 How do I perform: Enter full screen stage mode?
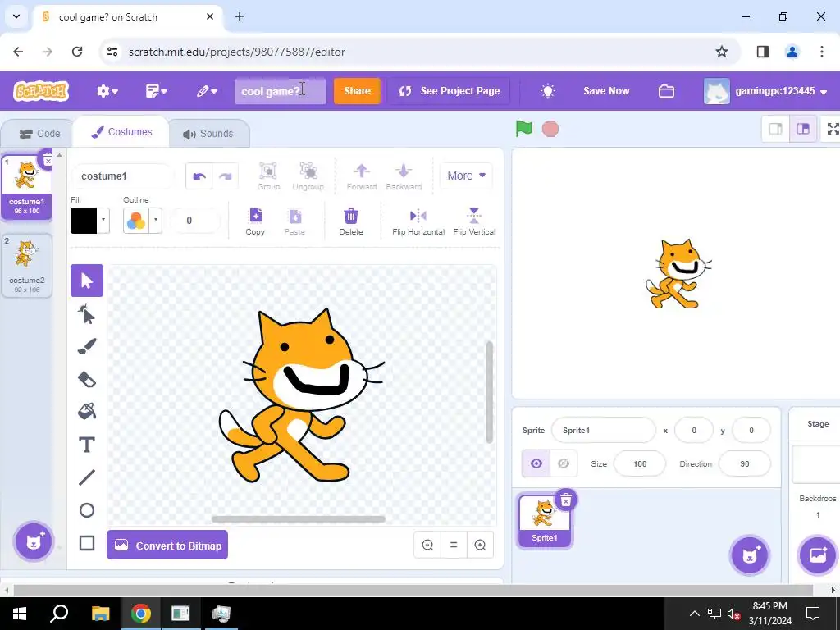pyautogui.click(x=832, y=129)
